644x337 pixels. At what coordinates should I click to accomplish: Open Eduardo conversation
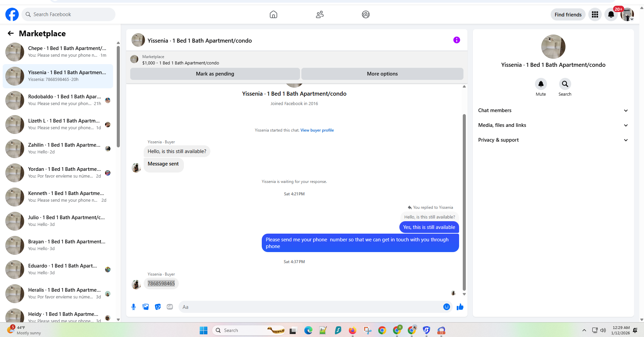(x=58, y=270)
